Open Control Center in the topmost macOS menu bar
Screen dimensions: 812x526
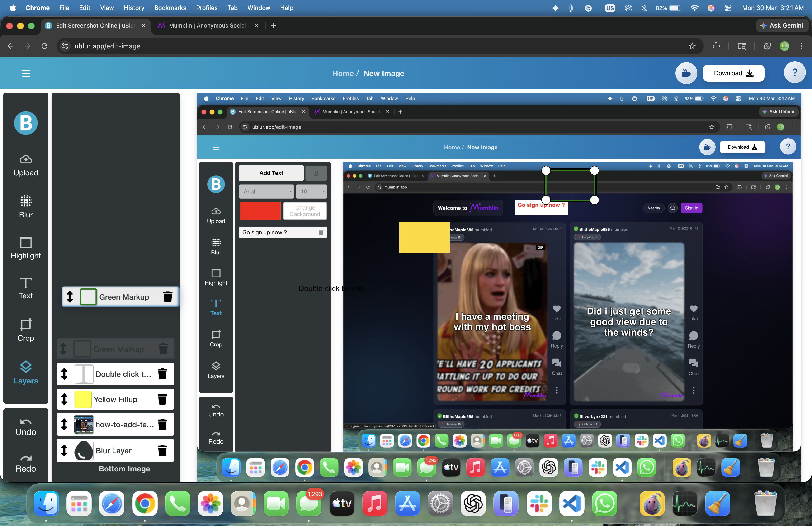point(728,8)
